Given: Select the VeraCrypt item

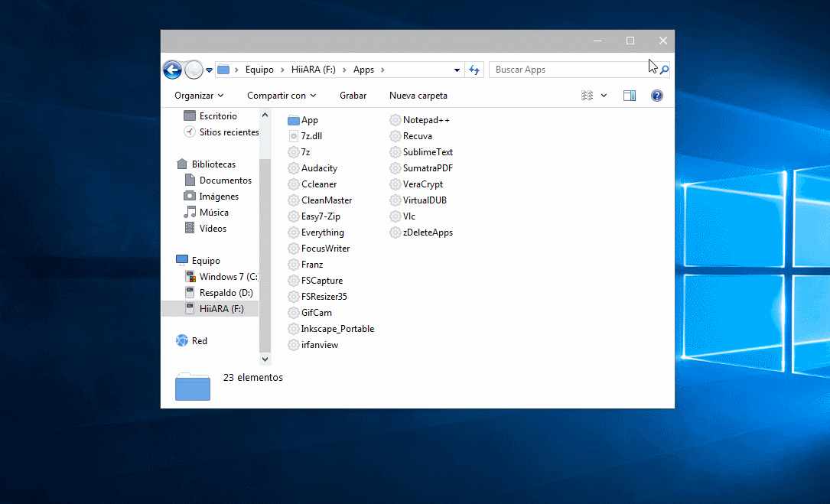Looking at the screenshot, I should point(417,184).
